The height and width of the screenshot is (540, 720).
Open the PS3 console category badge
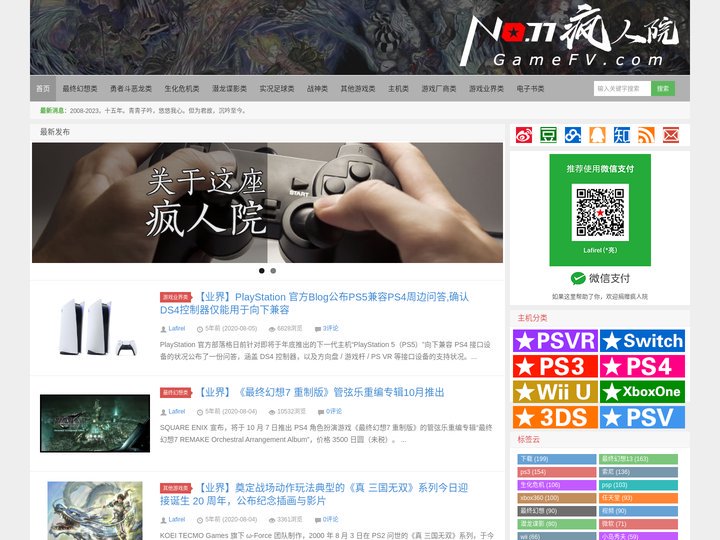click(x=555, y=366)
